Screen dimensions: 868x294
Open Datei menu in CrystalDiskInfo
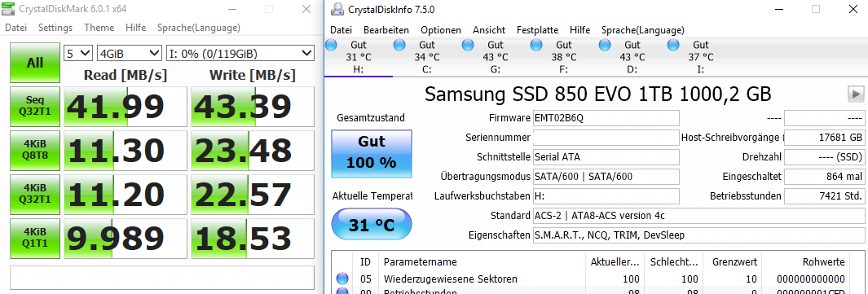pyautogui.click(x=341, y=30)
